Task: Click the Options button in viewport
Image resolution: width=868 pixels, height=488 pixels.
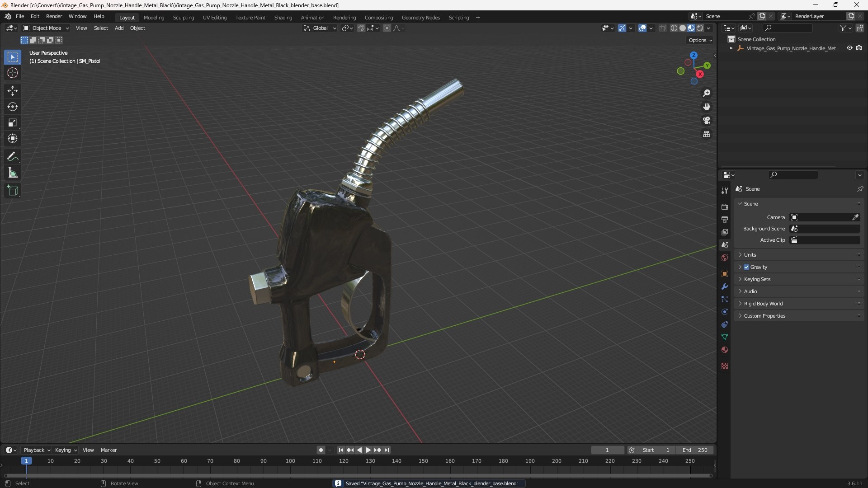Action: click(700, 40)
